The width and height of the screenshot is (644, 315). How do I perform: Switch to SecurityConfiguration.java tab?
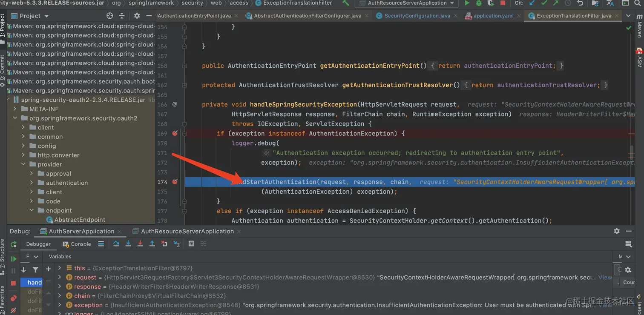pyautogui.click(x=413, y=16)
